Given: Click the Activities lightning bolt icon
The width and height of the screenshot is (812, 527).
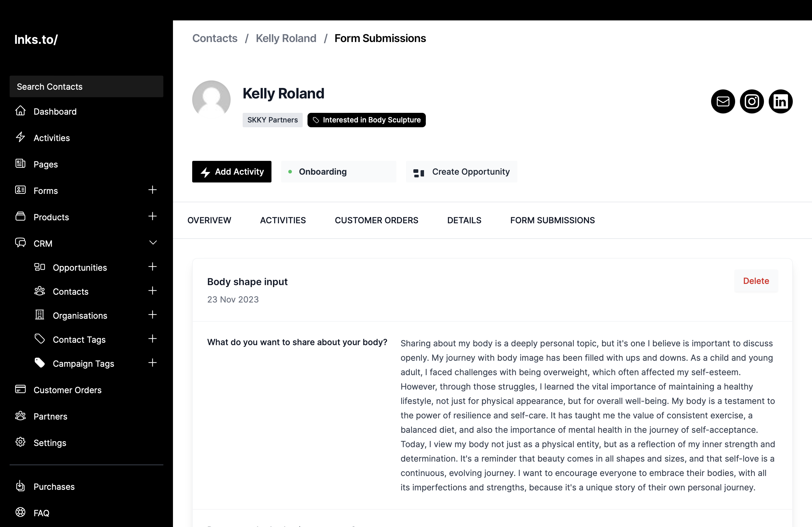Looking at the screenshot, I should pyautogui.click(x=20, y=137).
